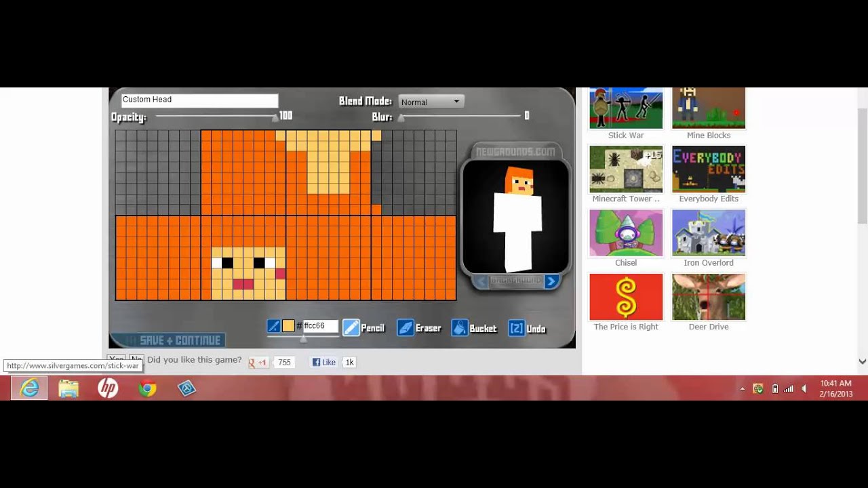Viewport: 868px width, 488px height.
Task: Click the taskbar clock showing 10:41 AM
Action: point(835,388)
